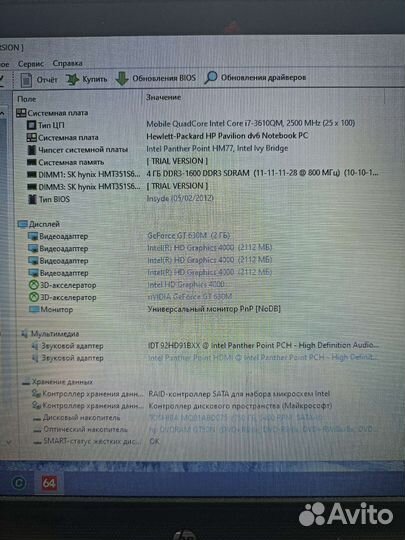Image resolution: width=405 pixels, height=540 pixels.
Task: Click the Системная память memory icon
Action: 32,162
